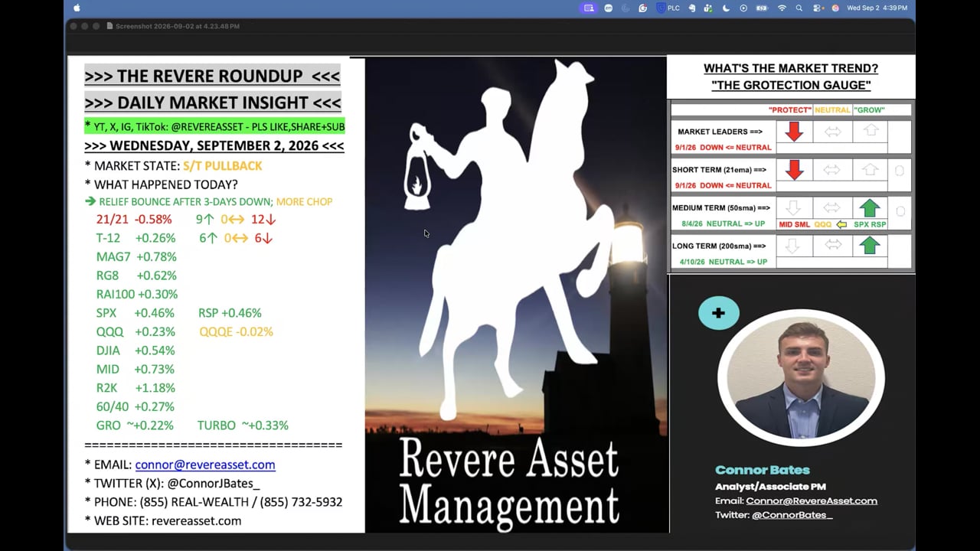
Task: Click the 8/4/26 NEUTRAL => UP note
Action: (x=724, y=224)
